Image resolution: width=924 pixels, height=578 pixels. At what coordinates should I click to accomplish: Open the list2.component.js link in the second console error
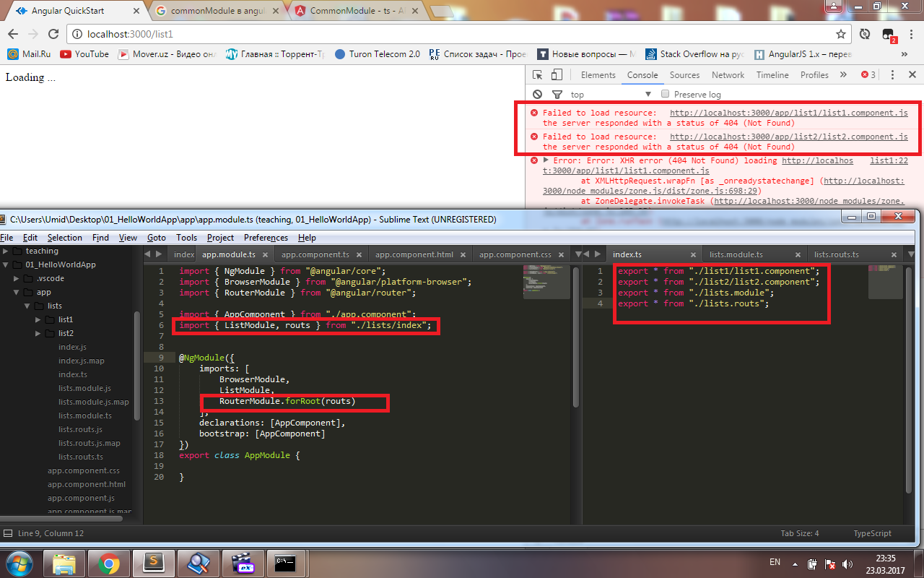click(x=789, y=137)
